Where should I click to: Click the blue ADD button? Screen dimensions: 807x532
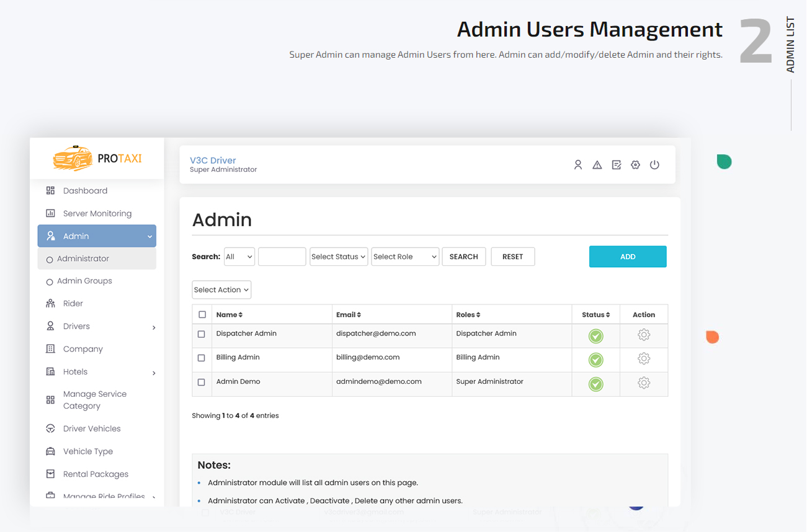coord(628,257)
